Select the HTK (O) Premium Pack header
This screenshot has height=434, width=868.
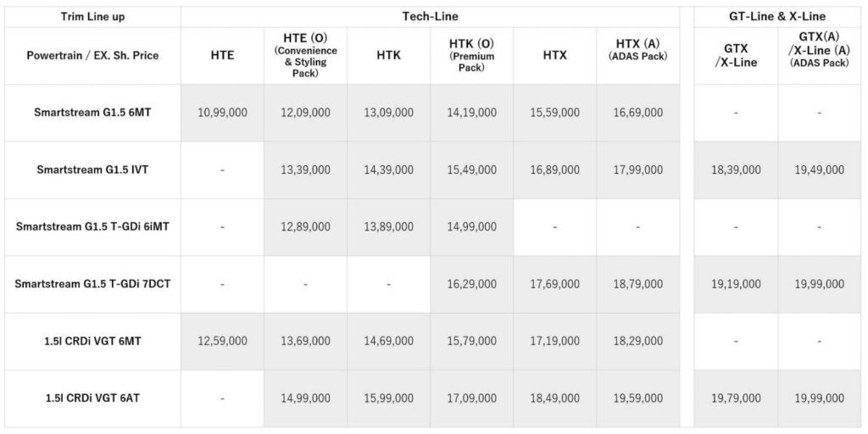tap(471, 55)
